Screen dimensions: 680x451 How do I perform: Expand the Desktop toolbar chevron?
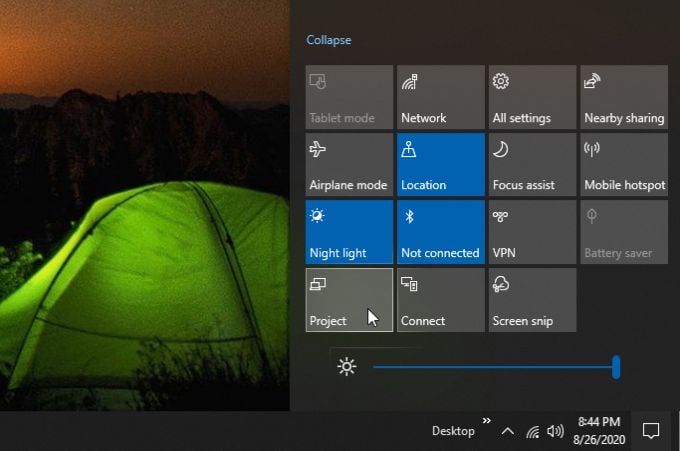[x=487, y=420]
